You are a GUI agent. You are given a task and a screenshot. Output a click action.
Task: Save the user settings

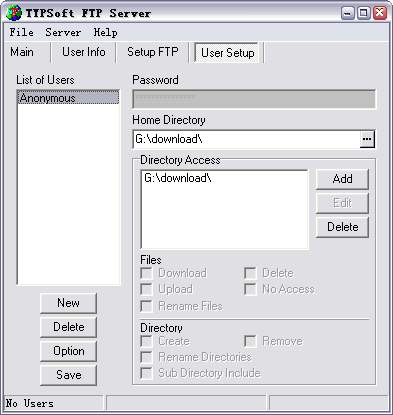pyautogui.click(x=68, y=375)
